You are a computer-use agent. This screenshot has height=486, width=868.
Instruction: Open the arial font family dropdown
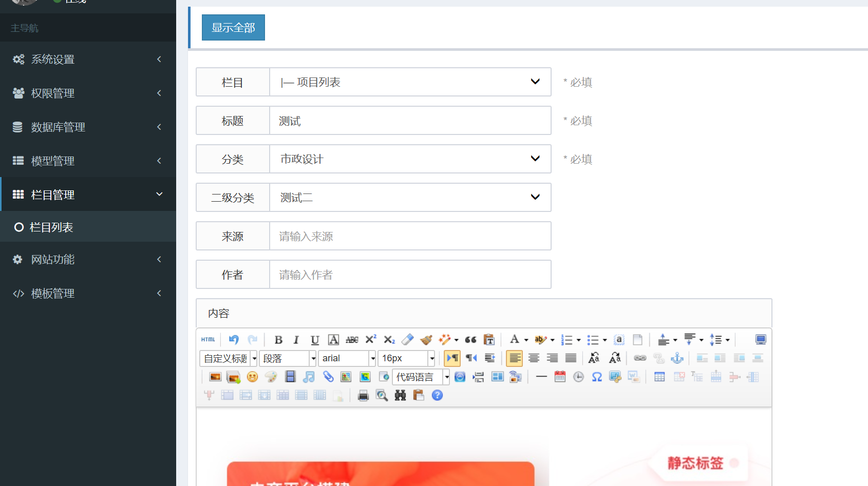tap(347, 358)
